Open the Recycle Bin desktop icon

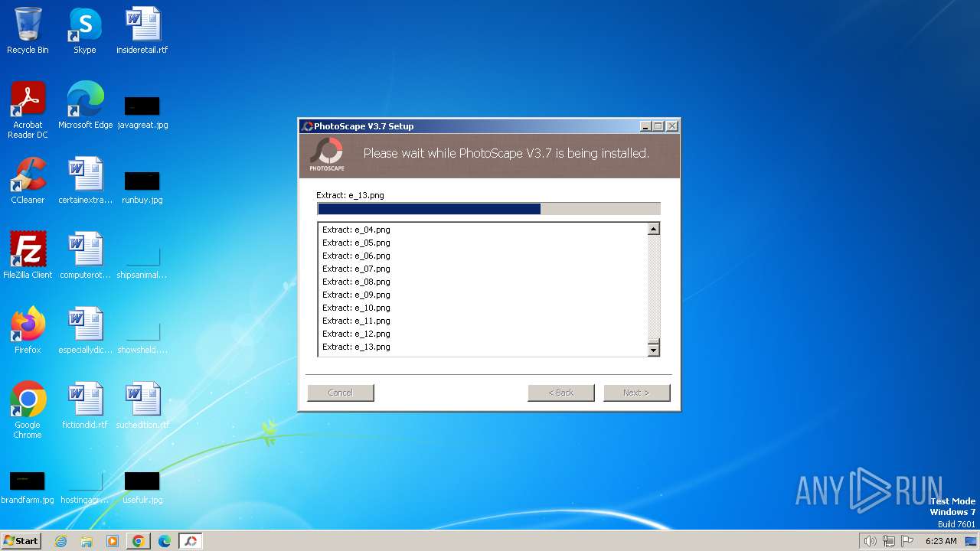[28, 31]
